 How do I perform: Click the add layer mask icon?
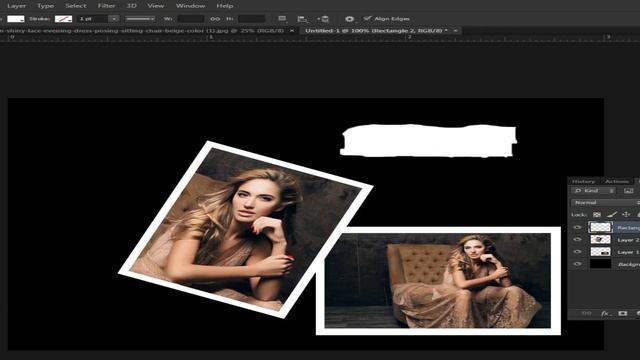pos(622,313)
